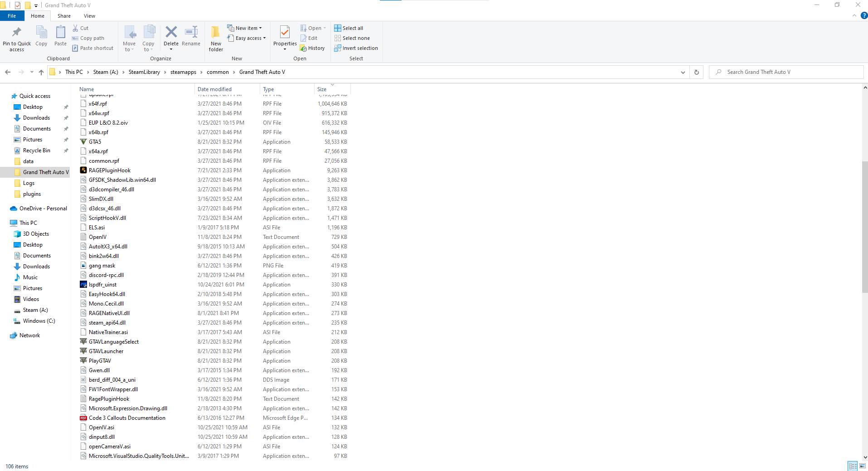868x471 pixels.
Task: Click the red Delete icon
Action: (171, 32)
